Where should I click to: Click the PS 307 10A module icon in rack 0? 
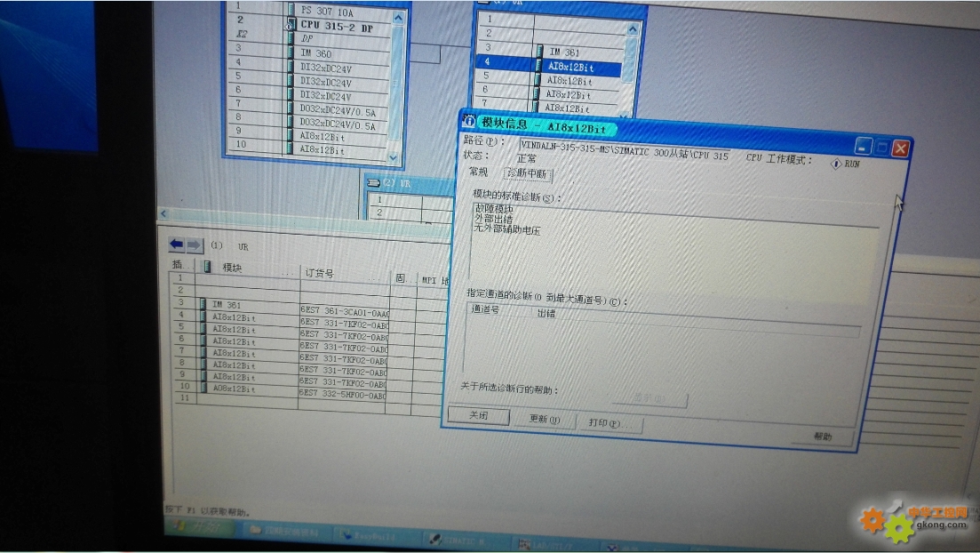pyautogui.click(x=291, y=9)
